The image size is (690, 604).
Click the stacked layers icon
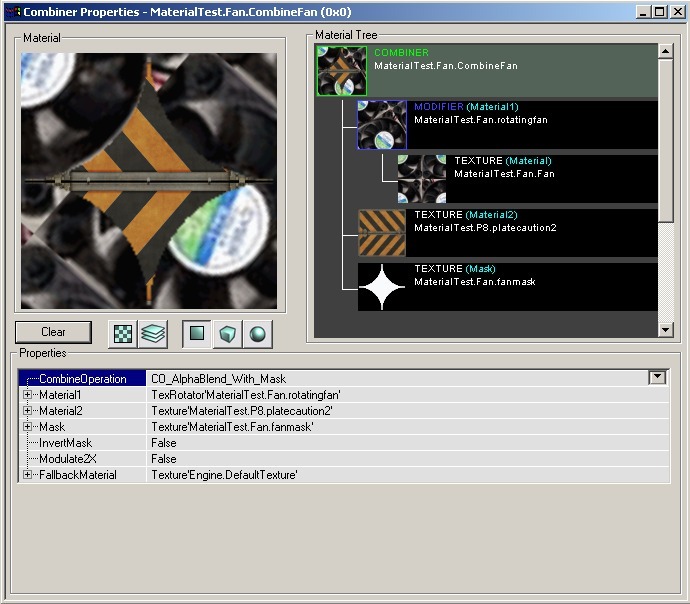pyautogui.click(x=152, y=333)
